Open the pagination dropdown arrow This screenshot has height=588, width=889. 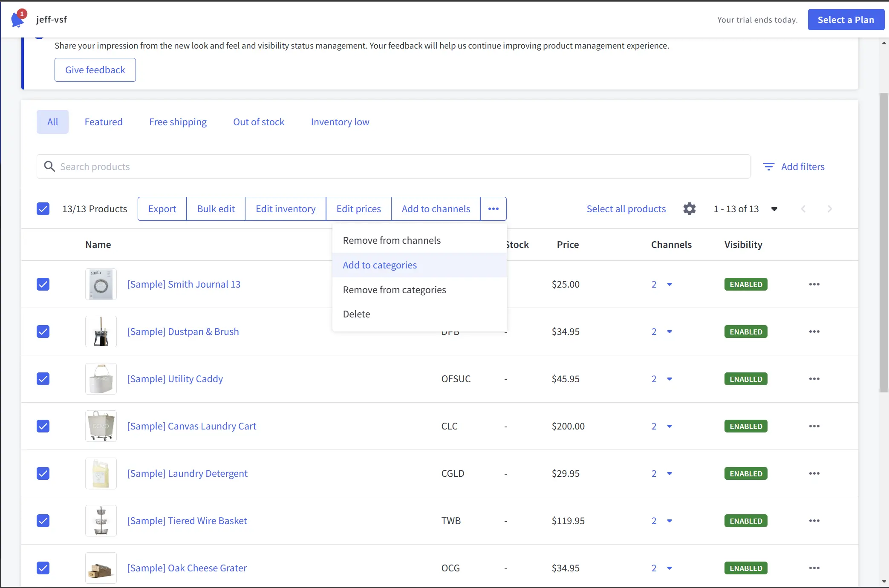(x=774, y=209)
